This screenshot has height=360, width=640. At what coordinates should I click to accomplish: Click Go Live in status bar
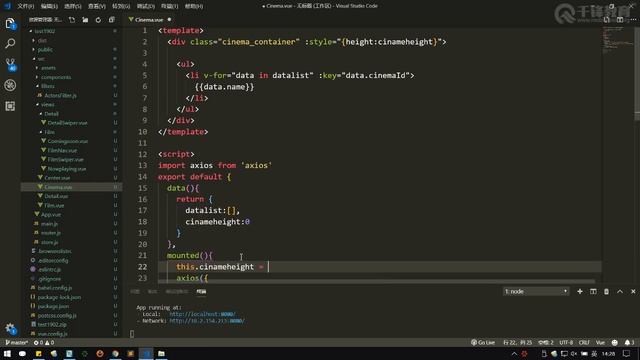483,342
